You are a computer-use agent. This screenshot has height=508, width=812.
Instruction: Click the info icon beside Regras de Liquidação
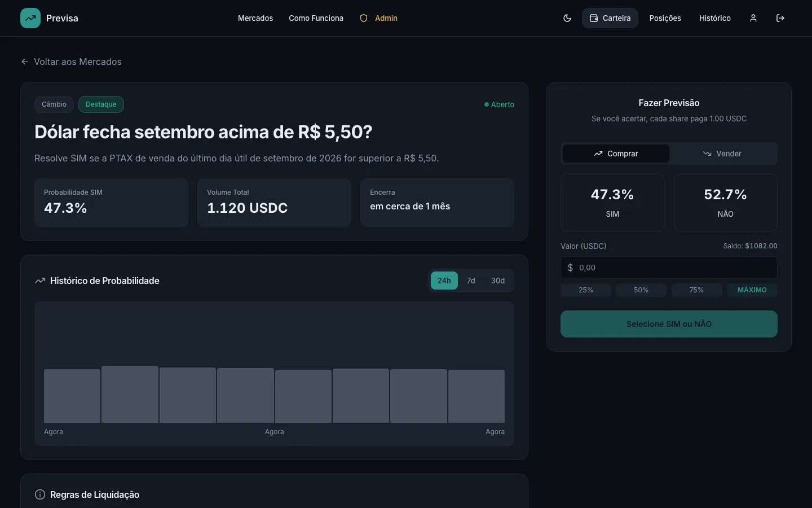tap(40, 494)
